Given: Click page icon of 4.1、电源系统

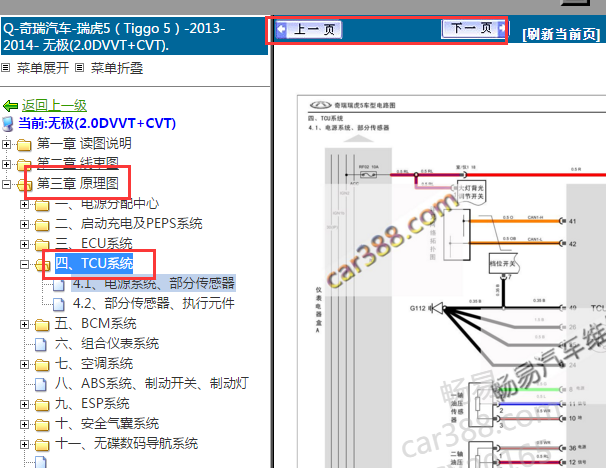Looking at the screenshot, I should coord(59,284).
